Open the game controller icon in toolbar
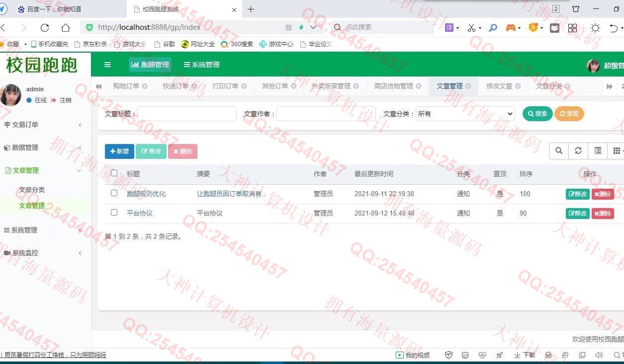The width and height of the screenshot is (624, 364). (x=511, y=28)
